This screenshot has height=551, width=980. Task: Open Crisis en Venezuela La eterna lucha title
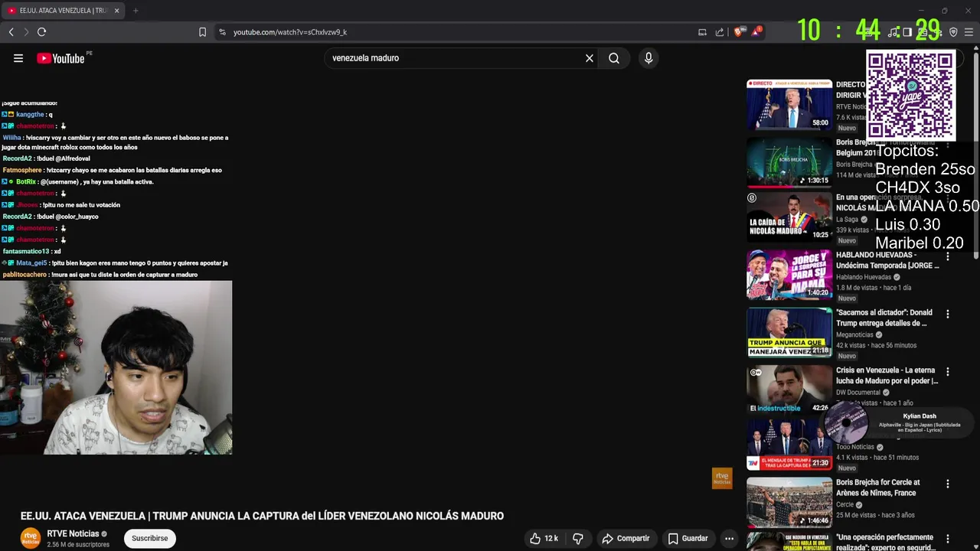click(887, 376)
